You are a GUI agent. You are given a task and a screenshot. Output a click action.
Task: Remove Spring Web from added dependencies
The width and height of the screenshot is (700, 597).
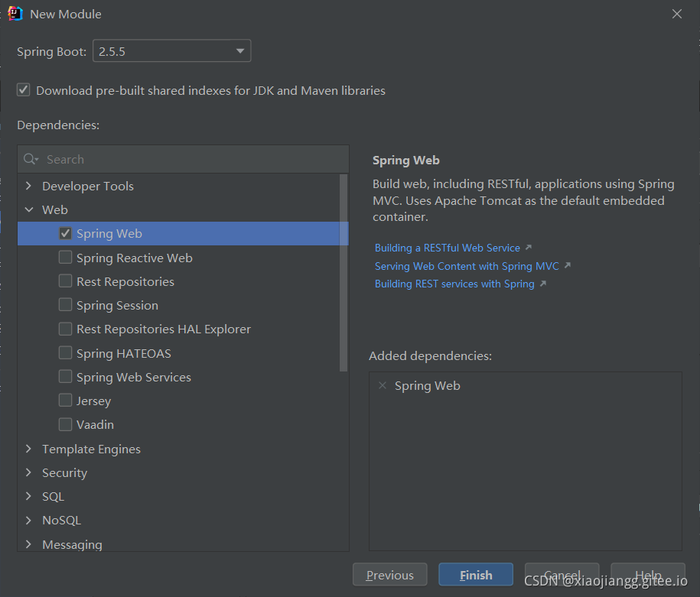[383, 385]
